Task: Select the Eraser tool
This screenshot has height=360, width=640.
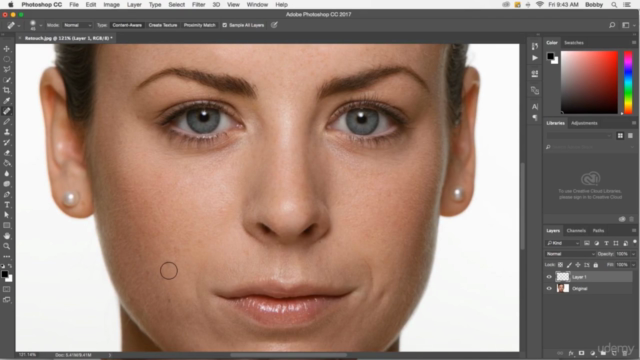Action: click(7, 153)
